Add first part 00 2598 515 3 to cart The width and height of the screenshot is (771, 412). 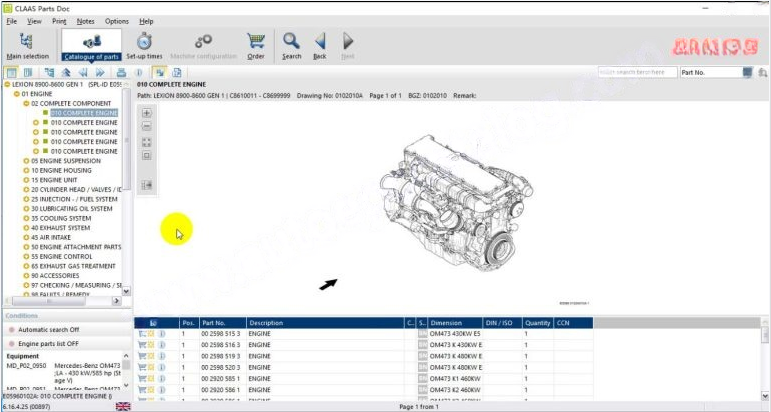142,334
